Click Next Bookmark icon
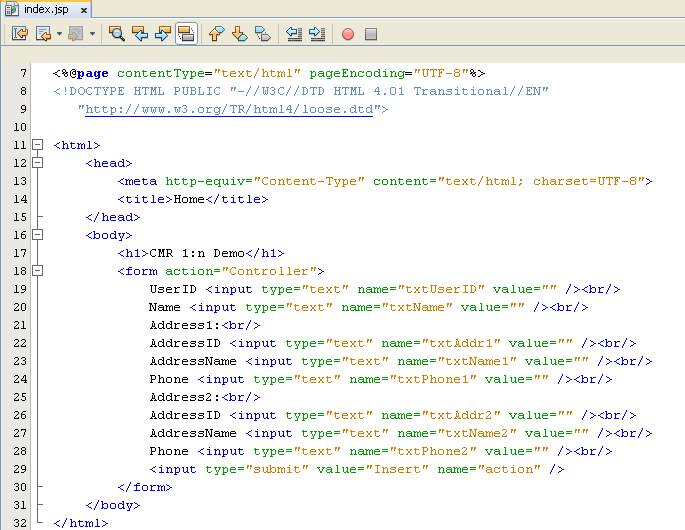This screenshot has height=530, width=685. pos(239,34)
